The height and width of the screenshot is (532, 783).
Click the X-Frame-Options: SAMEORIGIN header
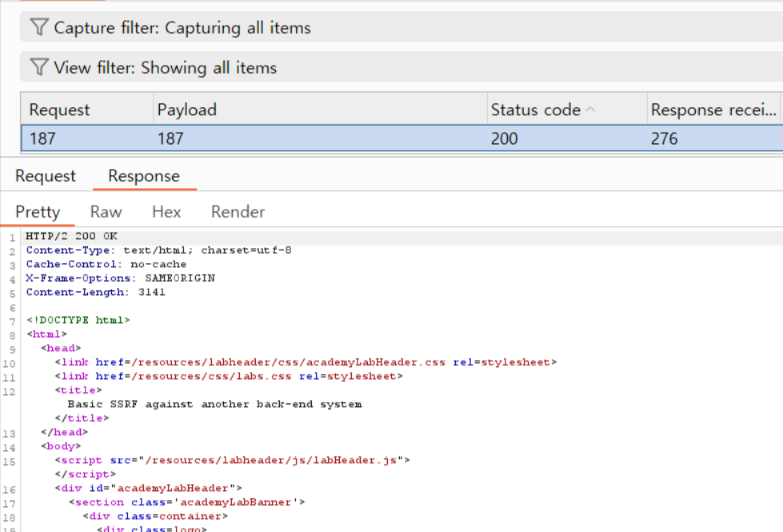pos(120,278)
